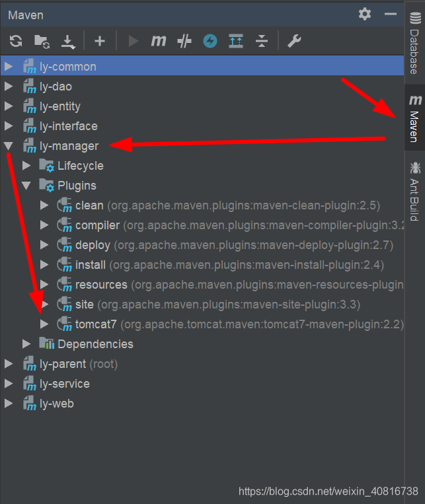
Task: Expand the ly-service module
Action: click(9, 384)
